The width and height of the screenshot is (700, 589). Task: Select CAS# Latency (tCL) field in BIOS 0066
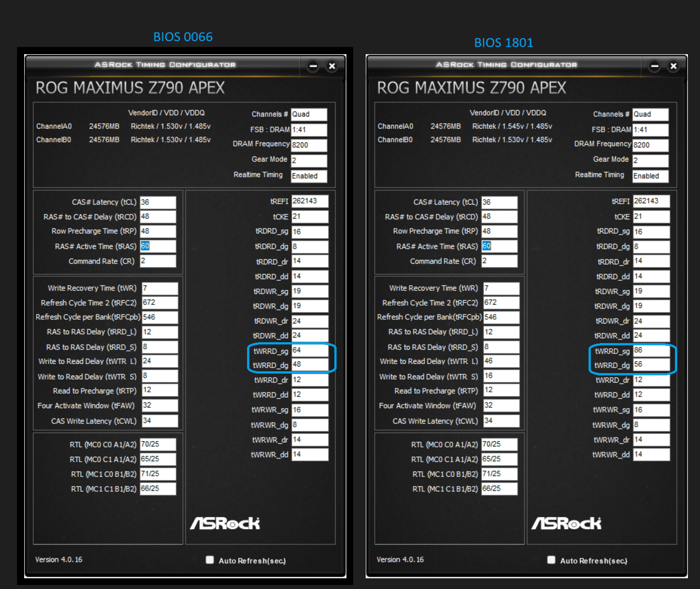pyautogui.click(x=158, y=202)
